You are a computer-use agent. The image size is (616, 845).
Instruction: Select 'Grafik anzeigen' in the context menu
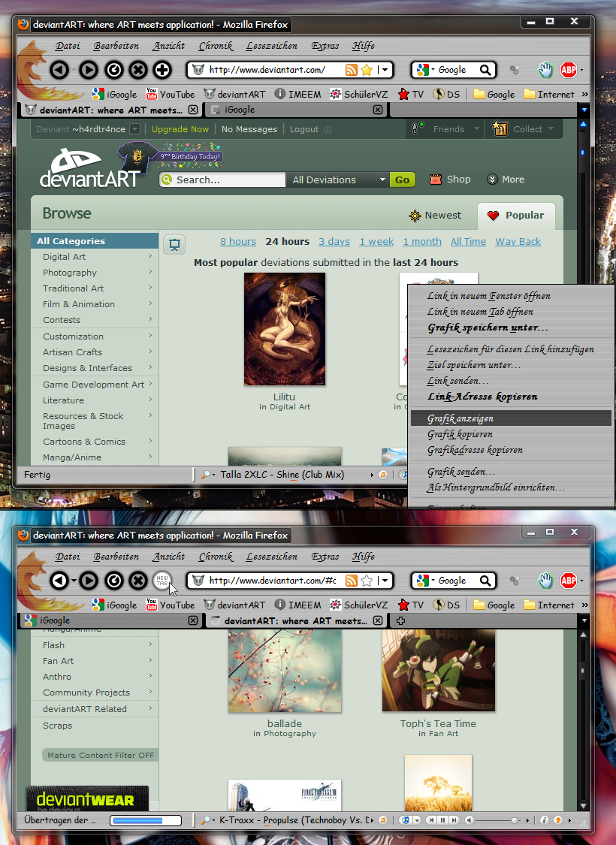point(460,418)
